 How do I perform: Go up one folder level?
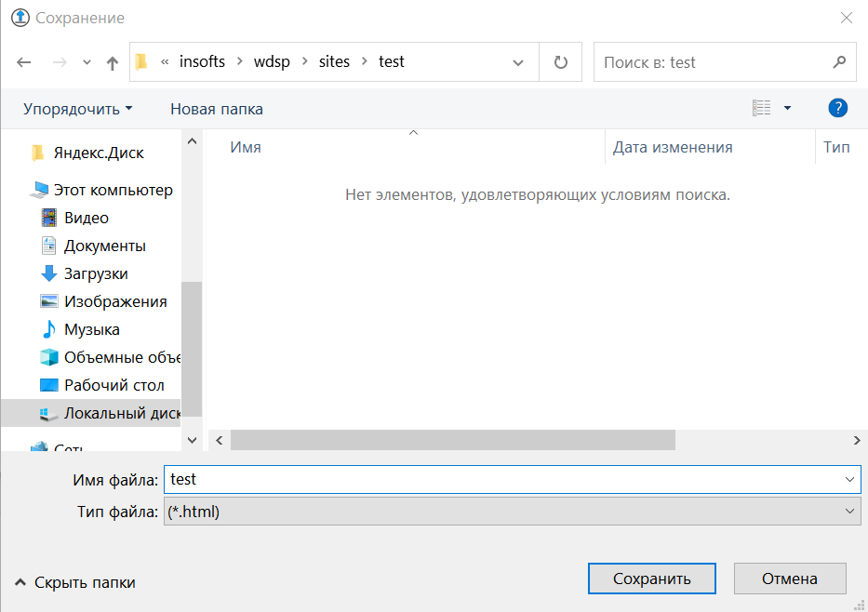(113, 62)
